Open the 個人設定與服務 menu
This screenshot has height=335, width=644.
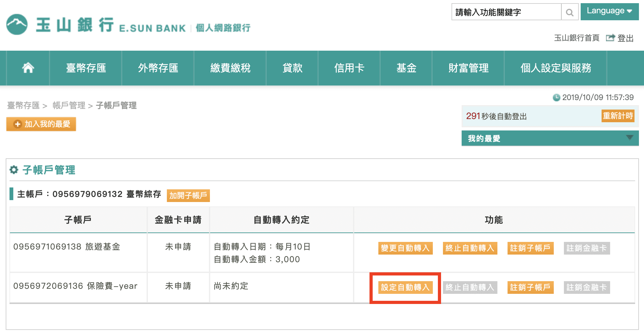coord(556,68)
